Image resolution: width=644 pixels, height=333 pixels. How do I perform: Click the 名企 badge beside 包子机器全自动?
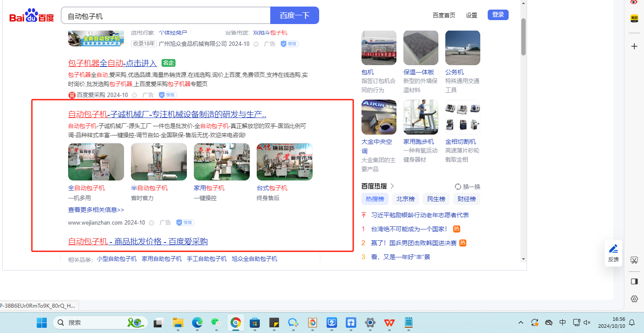[168, 63]
